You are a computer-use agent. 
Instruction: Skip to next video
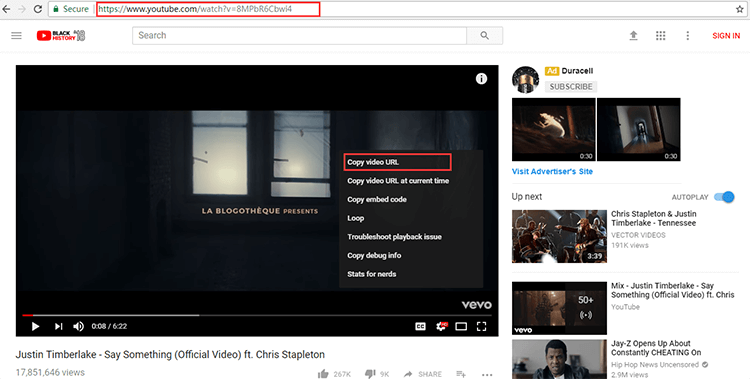tap(58, 326)
